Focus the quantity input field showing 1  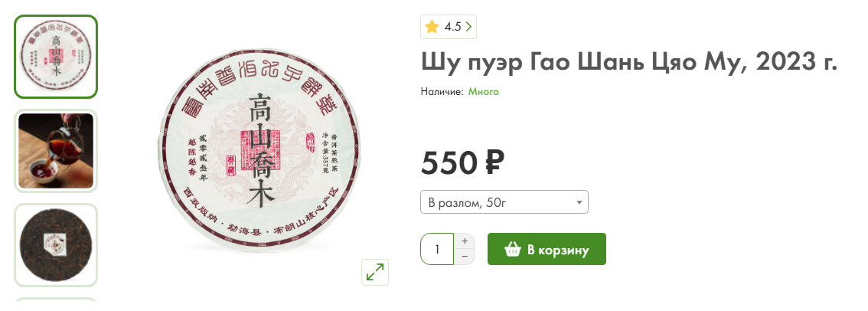pyautogui.click(x=437, y=249)
